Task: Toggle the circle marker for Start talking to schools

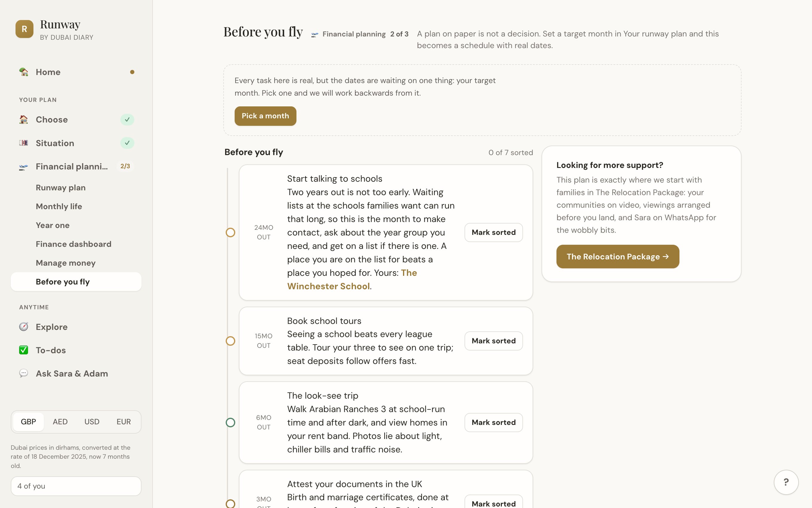Action: [230, 232]
